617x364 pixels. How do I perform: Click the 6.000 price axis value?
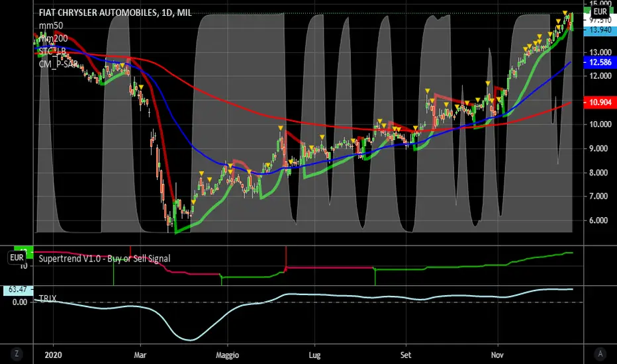point(600,220)
